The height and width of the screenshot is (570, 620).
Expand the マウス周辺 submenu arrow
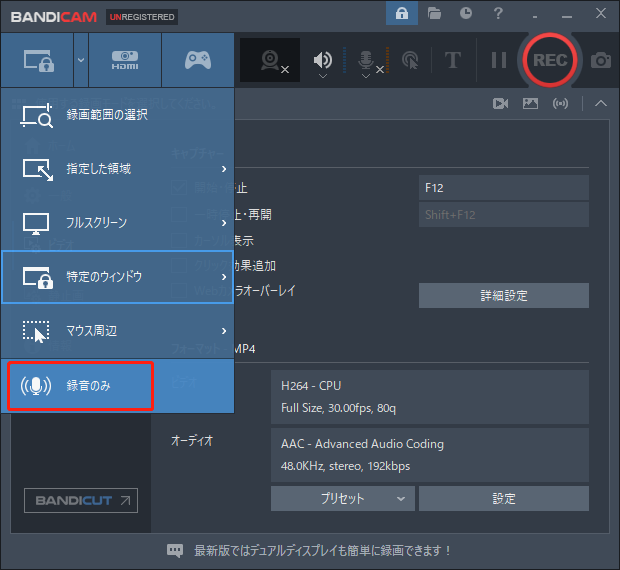coord(224,331)
